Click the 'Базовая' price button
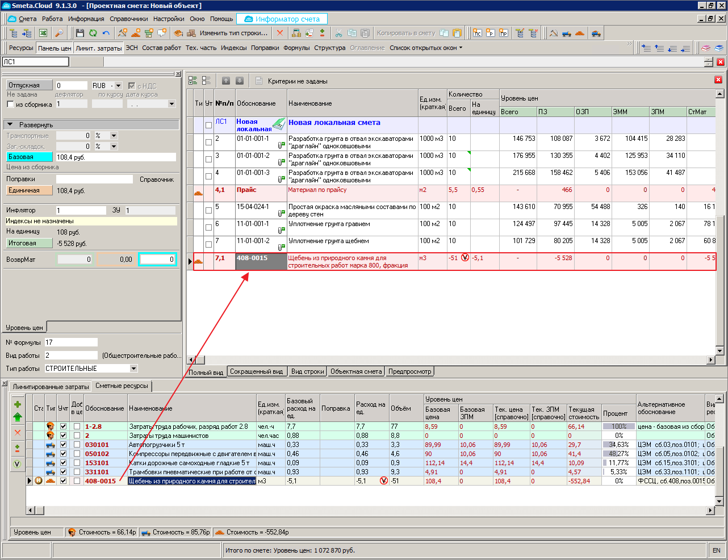The width and height of the screenshot is (728, 560). 29,157
